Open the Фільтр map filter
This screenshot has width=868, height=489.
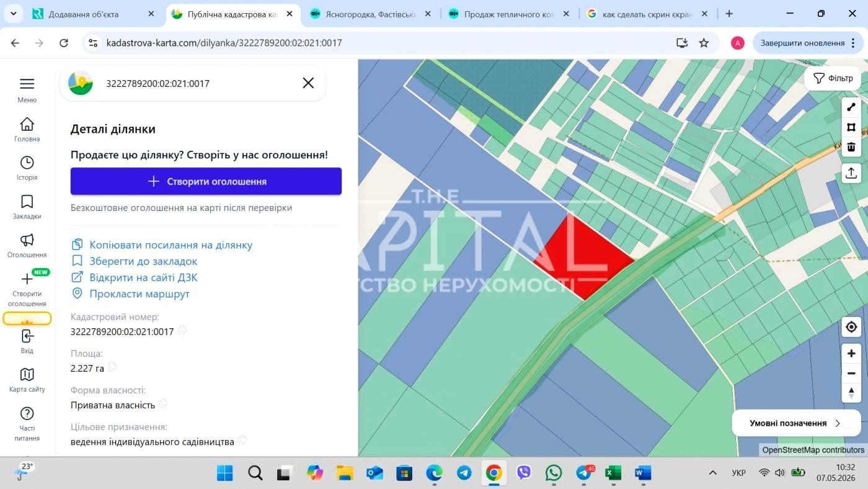(833, 78)
